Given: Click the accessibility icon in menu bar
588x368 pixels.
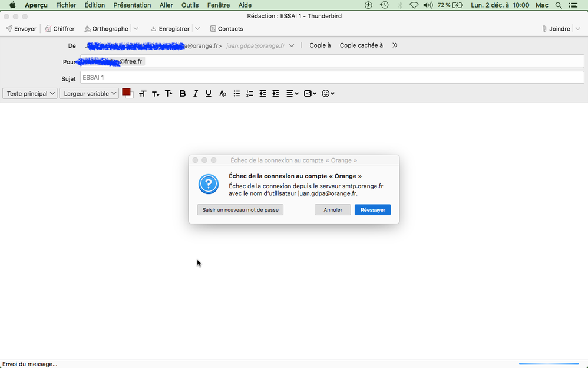Looking at the screenshot, I should coord(368,5).
